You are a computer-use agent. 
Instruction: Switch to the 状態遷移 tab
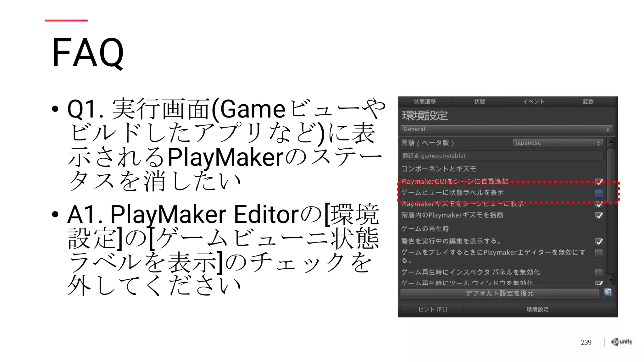[x=425, y=101]
